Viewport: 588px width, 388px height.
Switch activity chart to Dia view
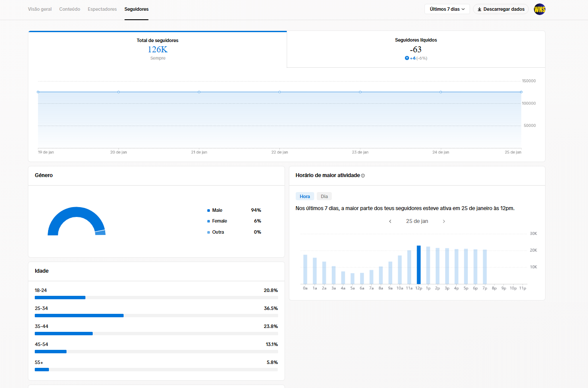[324, 196]
